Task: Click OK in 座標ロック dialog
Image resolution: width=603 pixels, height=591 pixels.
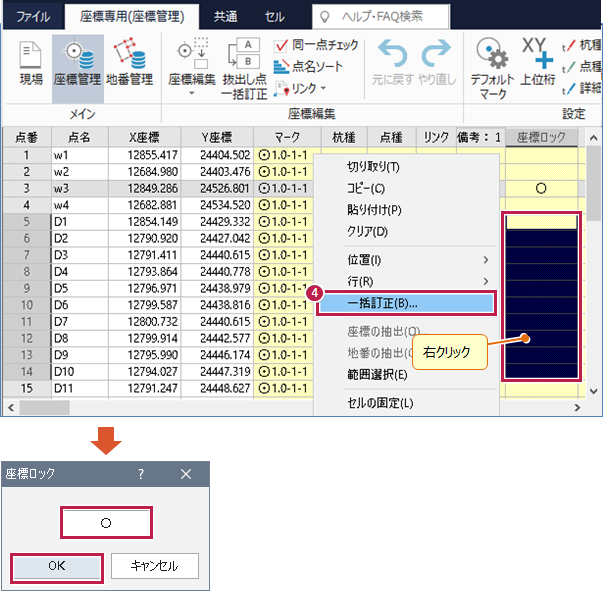Action: [x=57, y=566]
